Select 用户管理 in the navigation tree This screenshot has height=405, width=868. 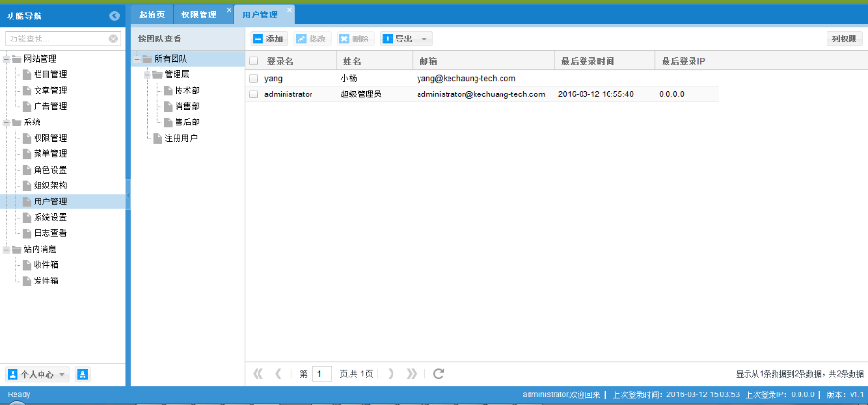(50, 202)
